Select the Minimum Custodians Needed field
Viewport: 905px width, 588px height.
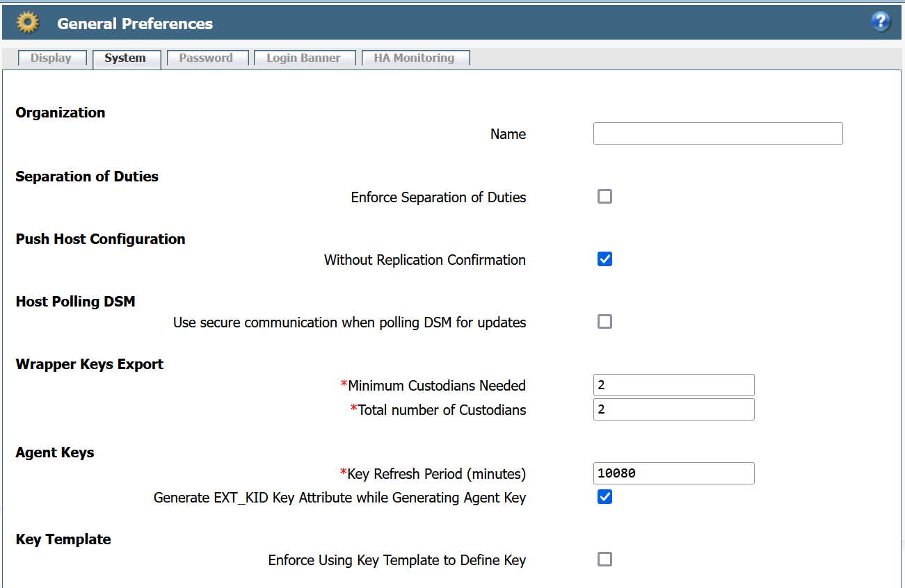pyautogui.click(x=673, y=384)
